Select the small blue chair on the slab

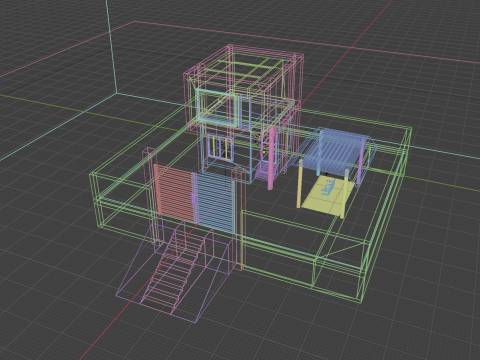(x=327, y=190)
